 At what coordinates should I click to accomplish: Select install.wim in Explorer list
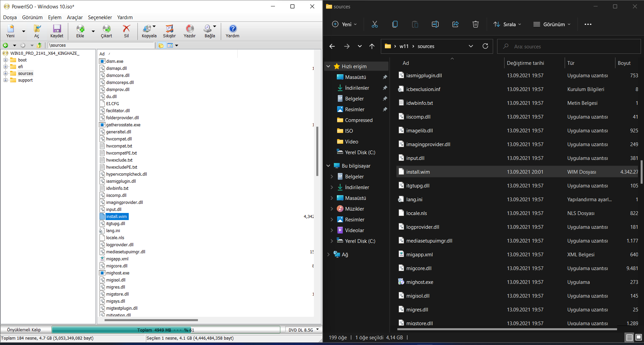(x=517, y=172)
